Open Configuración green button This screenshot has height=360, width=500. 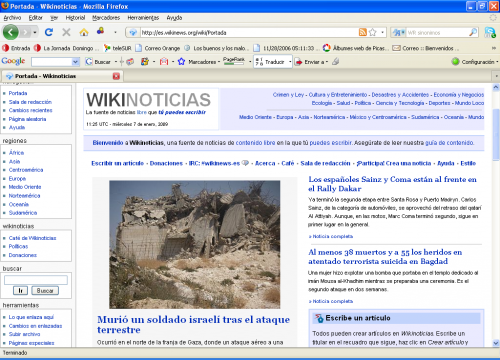pos(473,62)
